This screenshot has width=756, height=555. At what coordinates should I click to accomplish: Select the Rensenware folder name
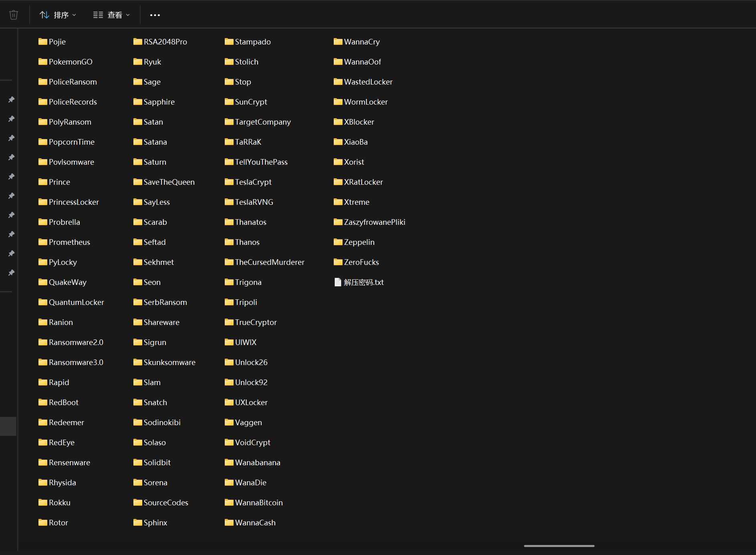[69, 462]
